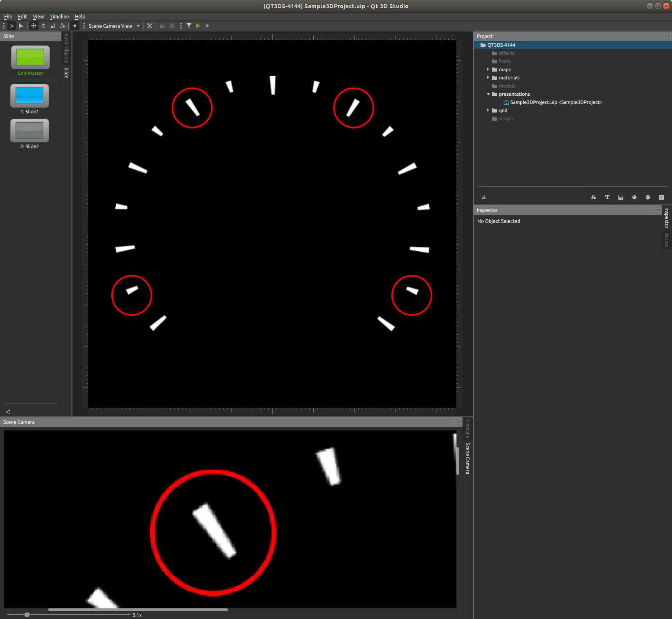Select the Rotate tool in toolbar
Image resolution: width=672 pixels, height=619 pixels.
[x=43, y=26]
